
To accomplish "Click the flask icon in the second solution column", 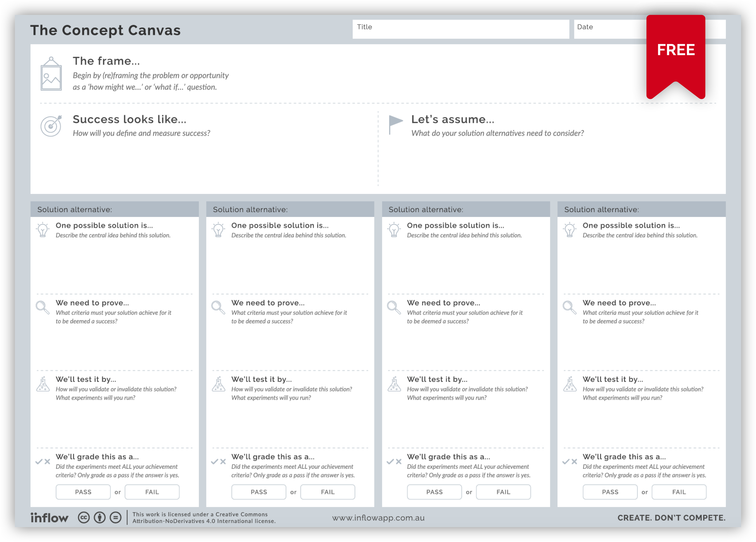I will pos(218,384).
